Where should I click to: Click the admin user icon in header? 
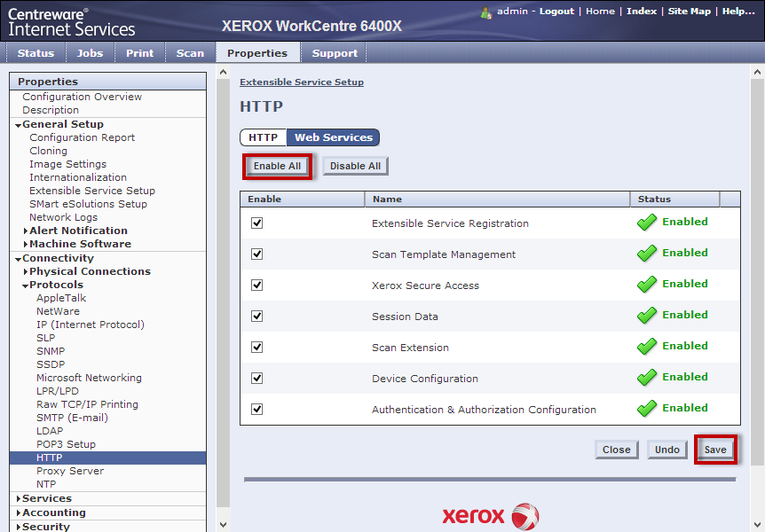tap(486, 12)
